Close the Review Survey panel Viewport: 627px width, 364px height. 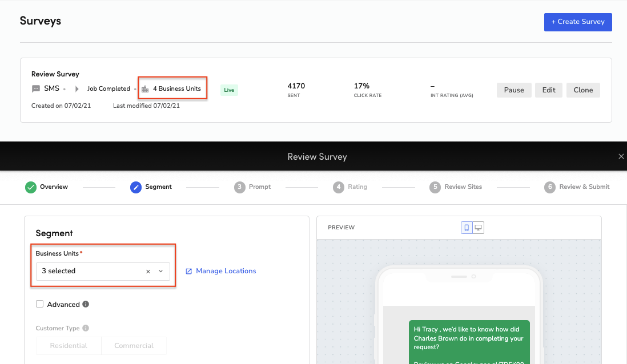621,157
